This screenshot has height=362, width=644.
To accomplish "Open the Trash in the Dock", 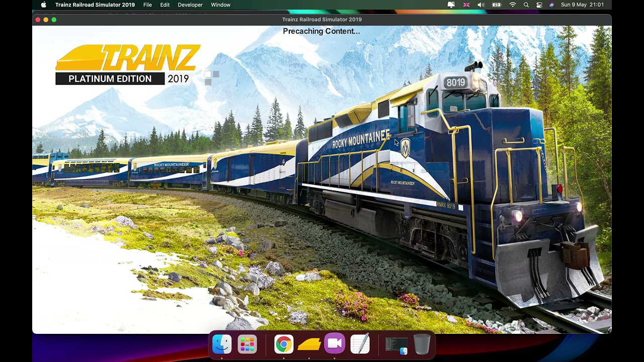I will (422, 344).
